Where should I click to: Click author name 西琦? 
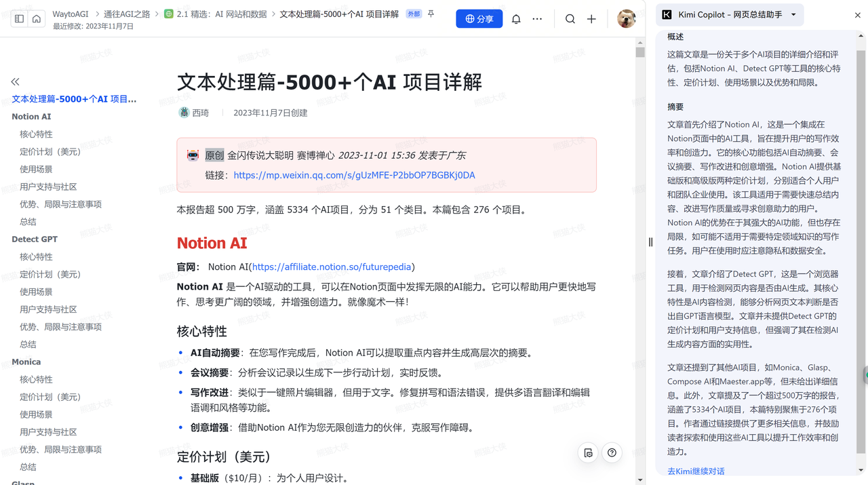tap(201, 113)
